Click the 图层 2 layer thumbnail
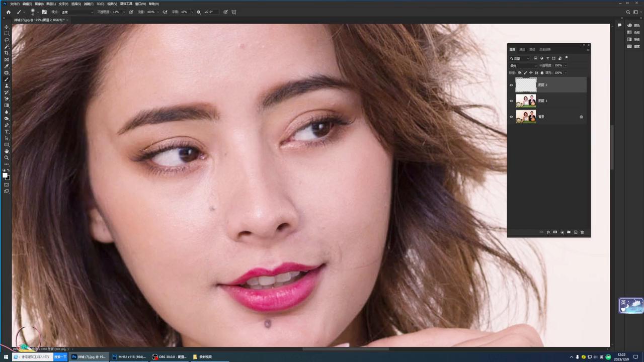The image size is (644, 362). pos(526,85)
